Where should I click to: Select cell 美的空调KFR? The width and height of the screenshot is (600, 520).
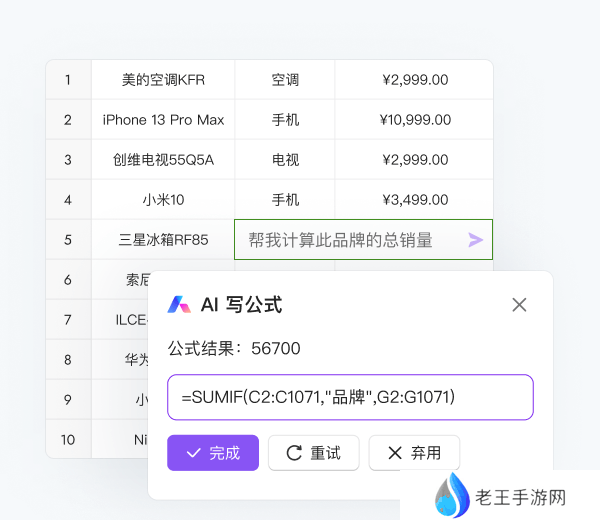point(163,80)
